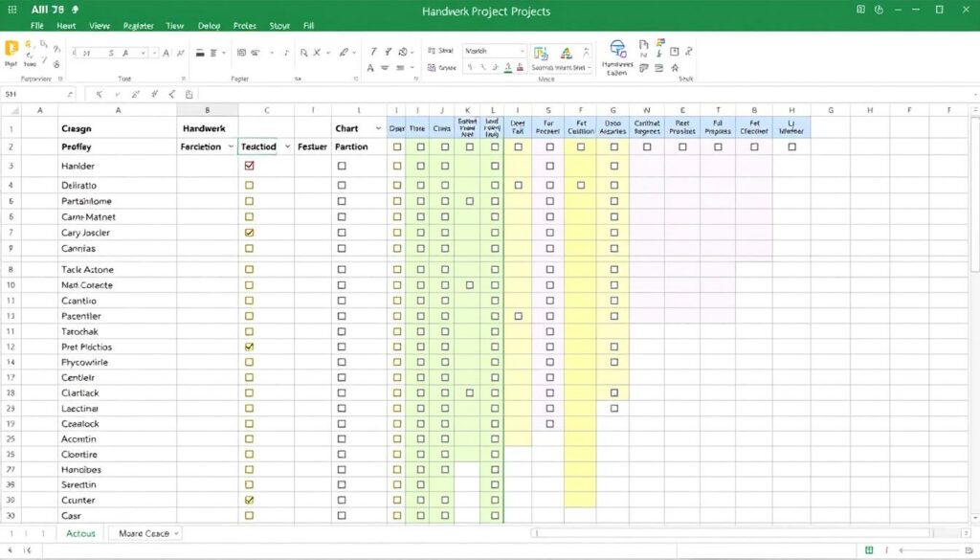Click the grid save icon in the Fepler group
Viewport: 980px width, 560px height.
(241, 53)
